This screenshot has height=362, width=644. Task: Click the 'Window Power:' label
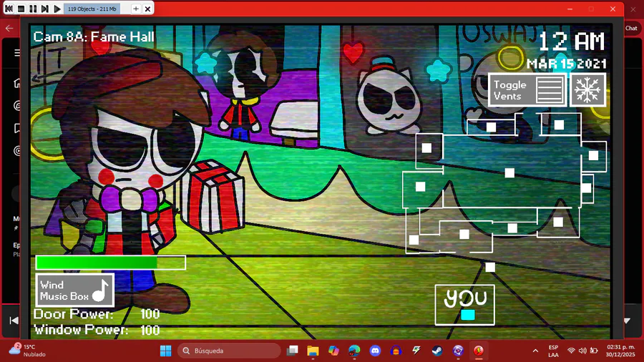click(81, 330)
